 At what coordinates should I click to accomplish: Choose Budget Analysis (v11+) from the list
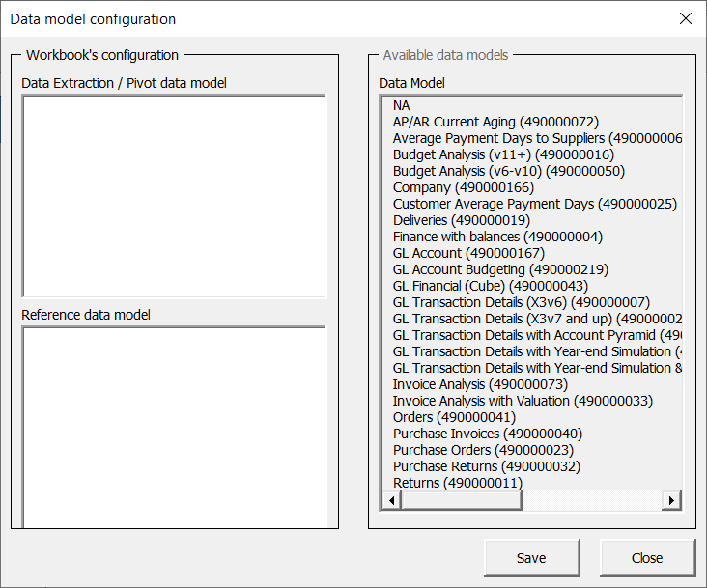click(503, 154)
